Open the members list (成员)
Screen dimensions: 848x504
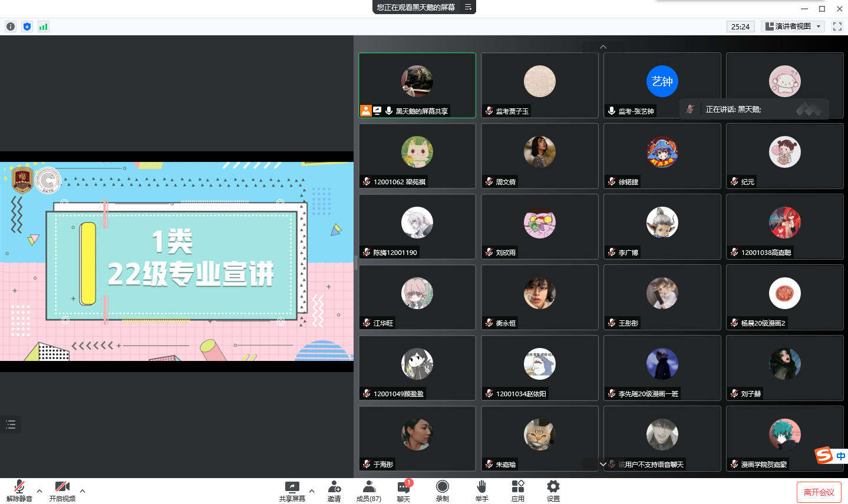tap(369, 490)
